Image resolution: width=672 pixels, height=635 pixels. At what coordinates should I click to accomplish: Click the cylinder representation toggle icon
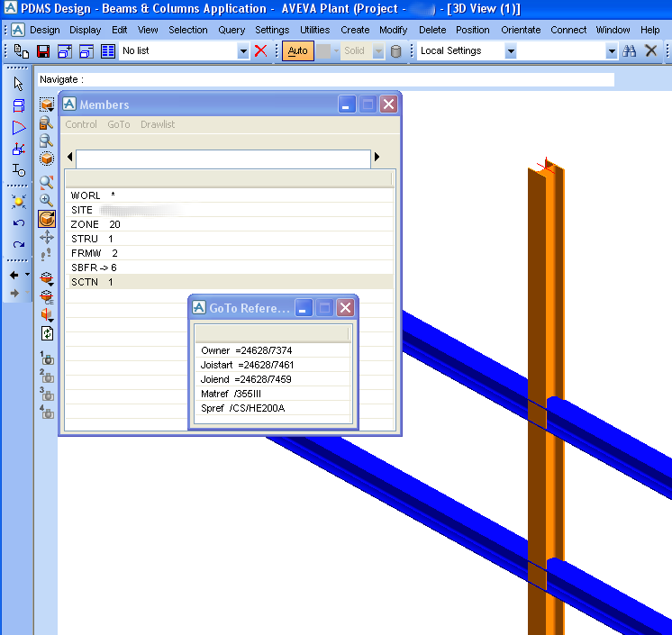(x=395, y=51)
